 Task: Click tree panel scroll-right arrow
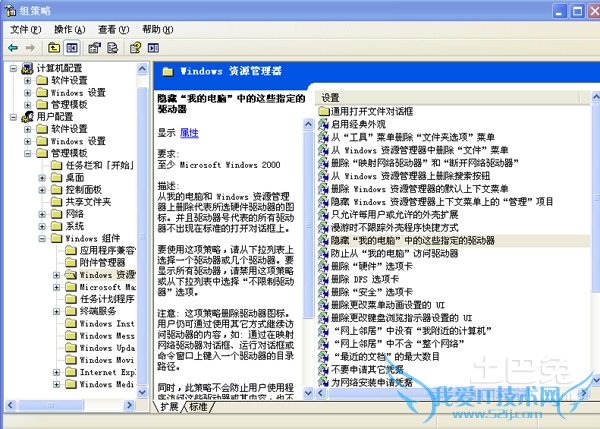point(129,405)
